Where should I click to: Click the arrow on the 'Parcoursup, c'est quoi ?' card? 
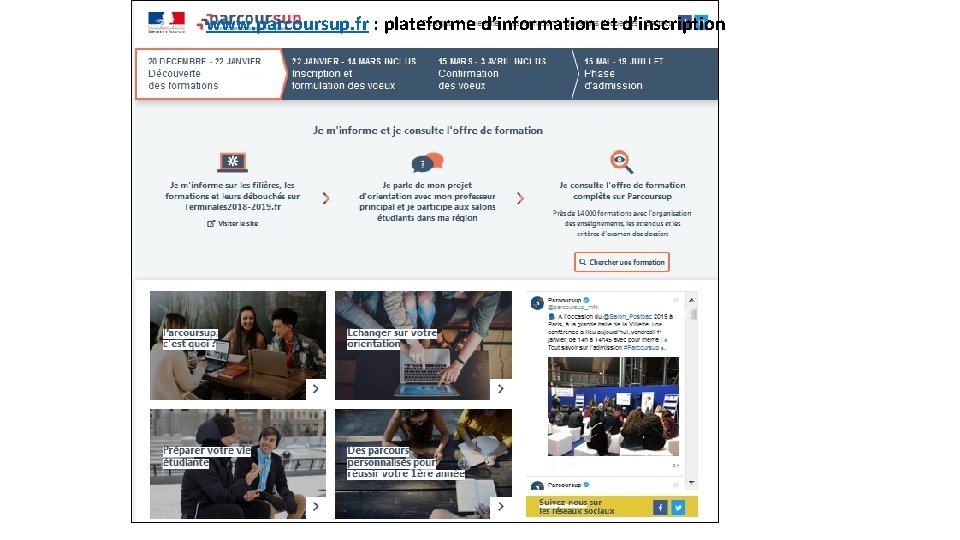316,389
